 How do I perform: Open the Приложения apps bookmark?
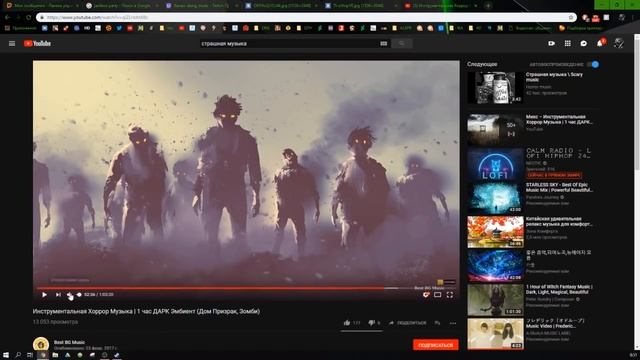[20, 28]
